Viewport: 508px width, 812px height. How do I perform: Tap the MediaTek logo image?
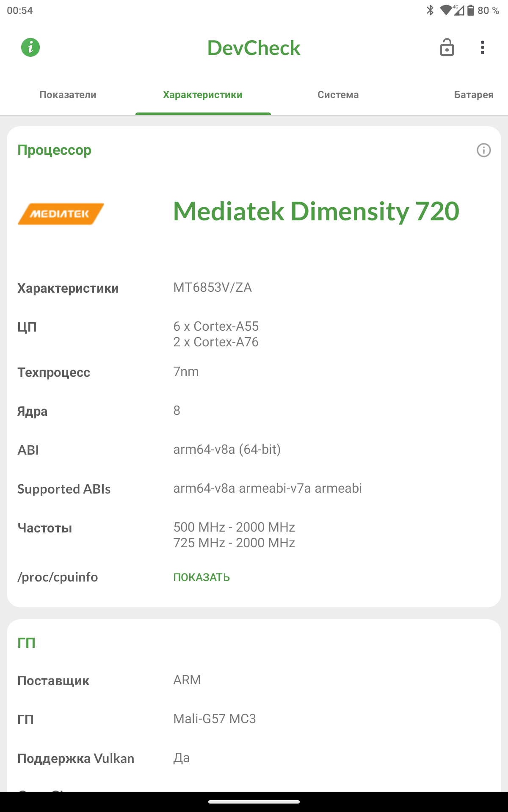pyautogui.click(x=61, y=214)
